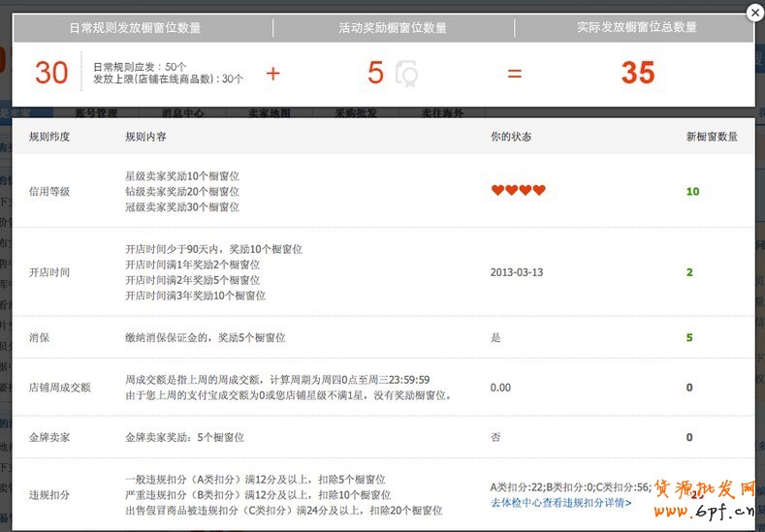
Task: Select the 信用等级 rule row label
Action: (x=49, y=192)
